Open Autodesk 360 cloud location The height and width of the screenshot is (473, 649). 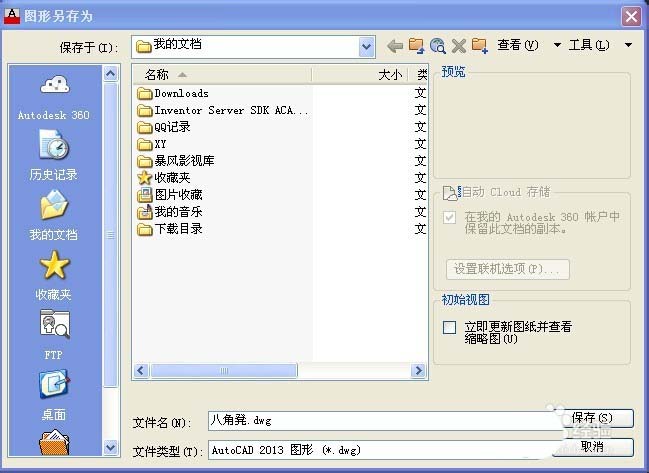point(54,97)
